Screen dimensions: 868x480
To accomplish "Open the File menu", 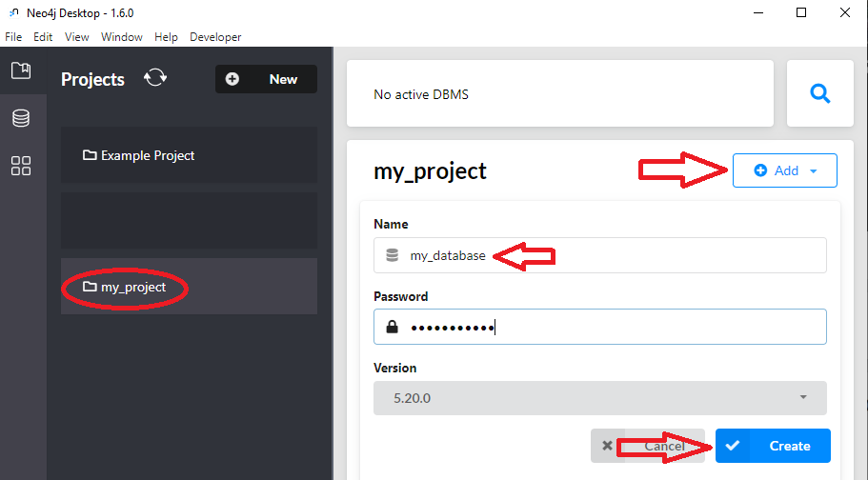I will pos(13,37).
